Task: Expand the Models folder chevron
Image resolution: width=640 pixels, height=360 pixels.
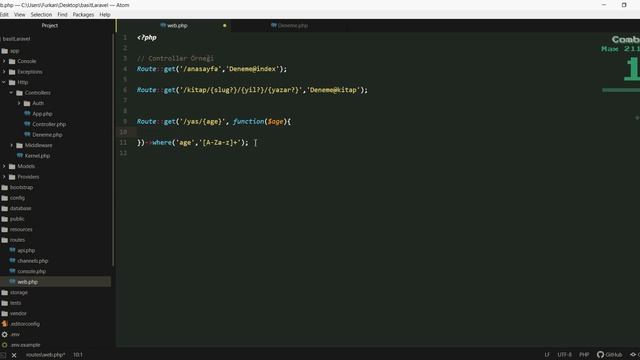Action: click(4, 167)
